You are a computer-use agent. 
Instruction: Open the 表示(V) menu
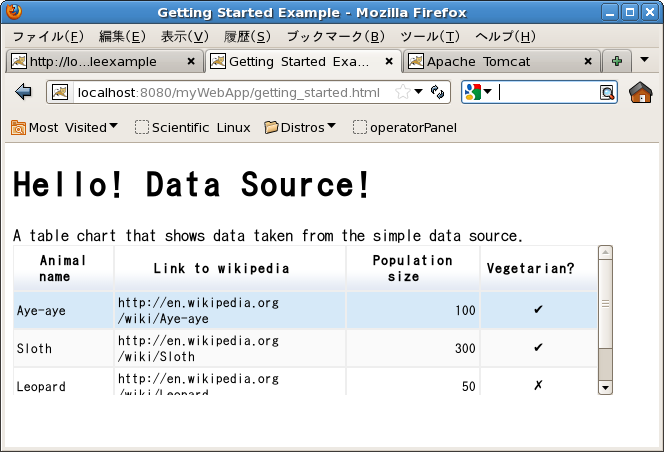[185, 36]
